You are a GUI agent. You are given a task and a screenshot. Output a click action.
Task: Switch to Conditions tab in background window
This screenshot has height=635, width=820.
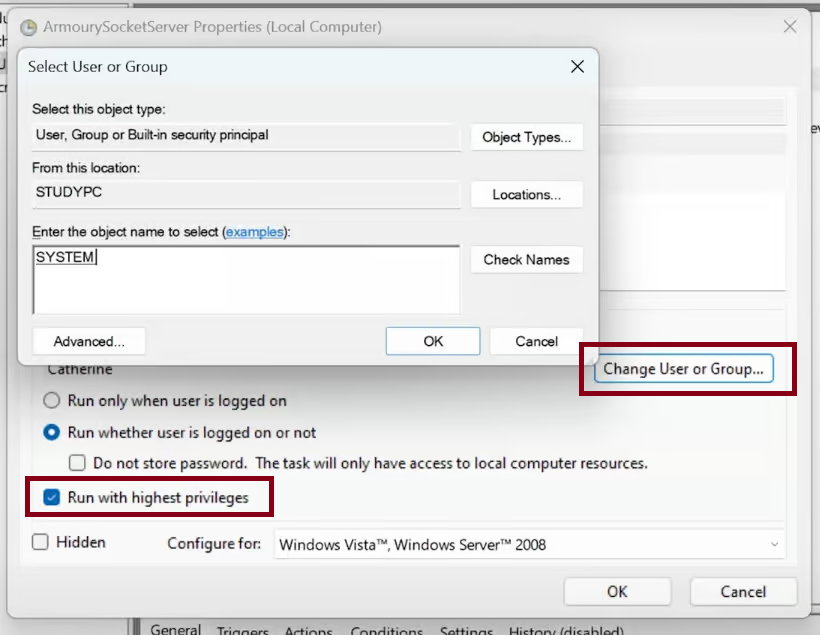[386, 630]
